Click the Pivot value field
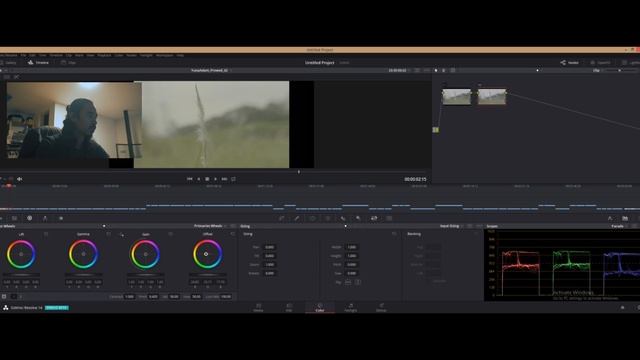 point(153,297)
